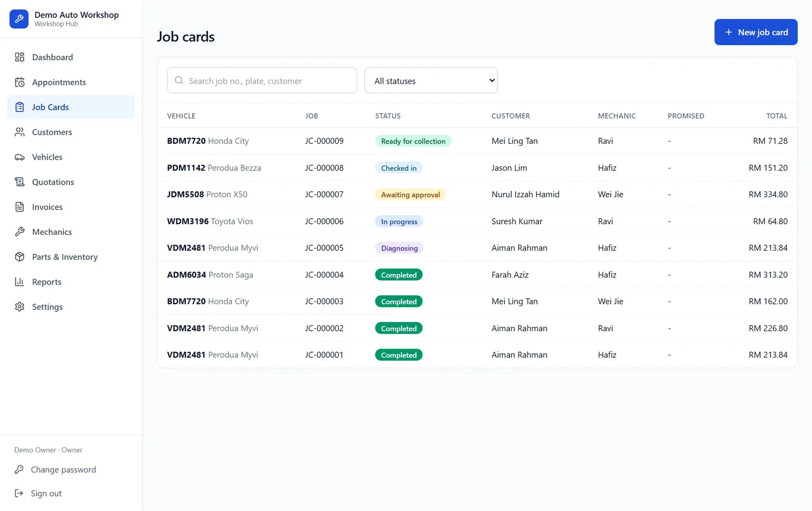The width and height of the screenshot is (812, 511).
Task: Click the Mechanics wrench icon
Action: coord(19,232)
